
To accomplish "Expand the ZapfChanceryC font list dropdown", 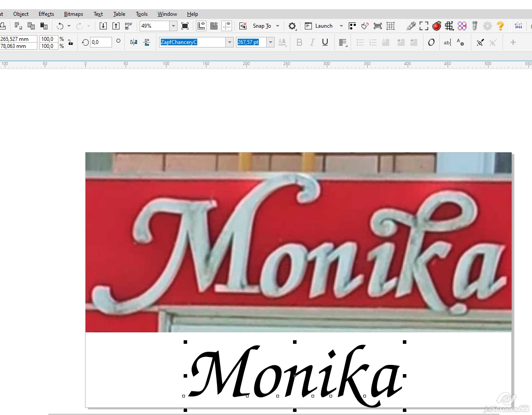I will 229,42.
